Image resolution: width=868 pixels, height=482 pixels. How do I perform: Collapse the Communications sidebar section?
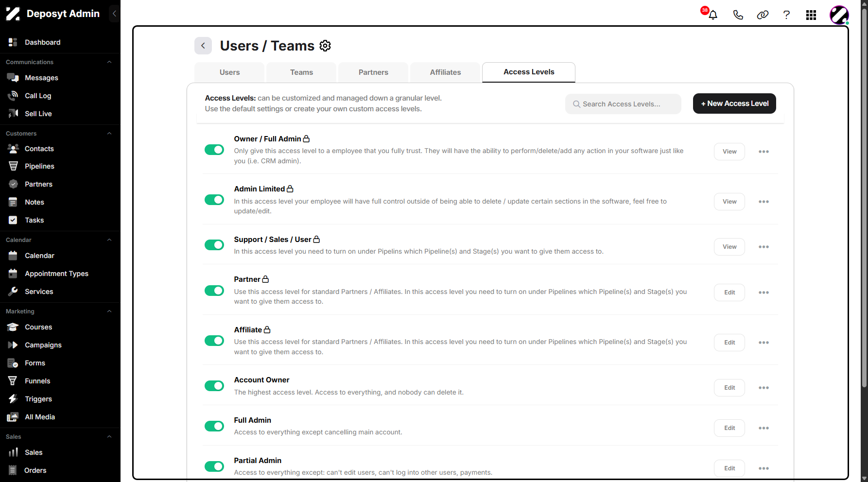[x=109, y=62]
